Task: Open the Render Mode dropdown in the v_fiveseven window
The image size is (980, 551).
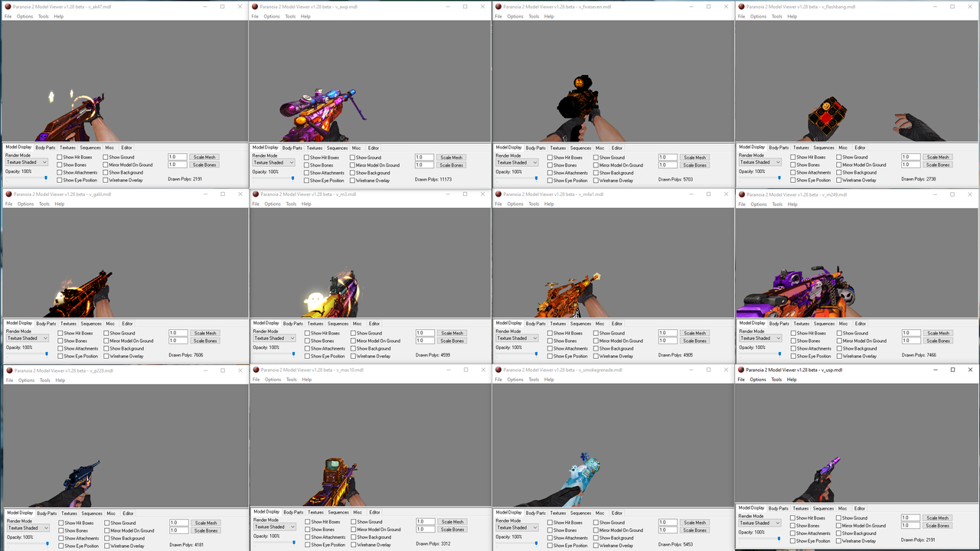Action: click(x=517, y=162)
